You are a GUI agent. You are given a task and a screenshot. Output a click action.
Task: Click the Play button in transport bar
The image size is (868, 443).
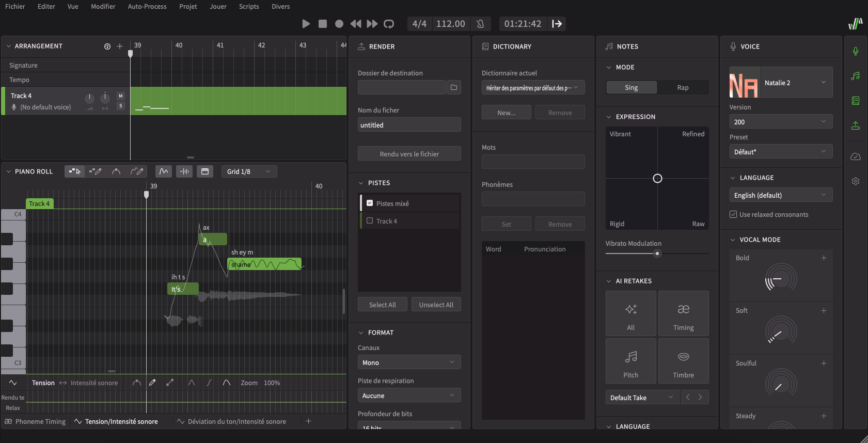(306, 24)
